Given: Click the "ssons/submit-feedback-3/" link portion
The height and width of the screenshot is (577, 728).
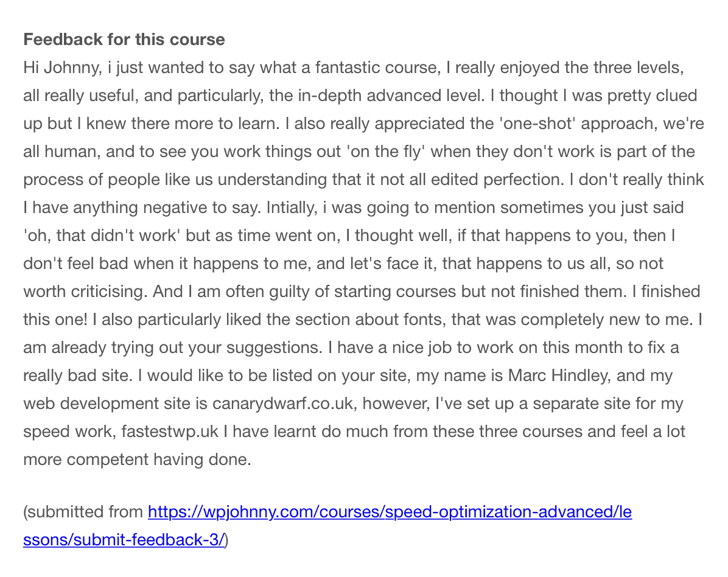Looking at the screenshot, I should click(x=124, y=540).
